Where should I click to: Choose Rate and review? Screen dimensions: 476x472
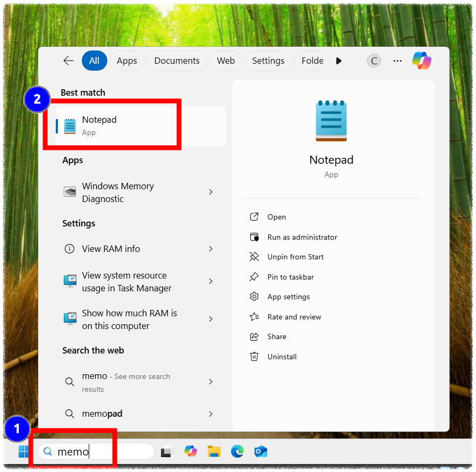pos(331,317)
